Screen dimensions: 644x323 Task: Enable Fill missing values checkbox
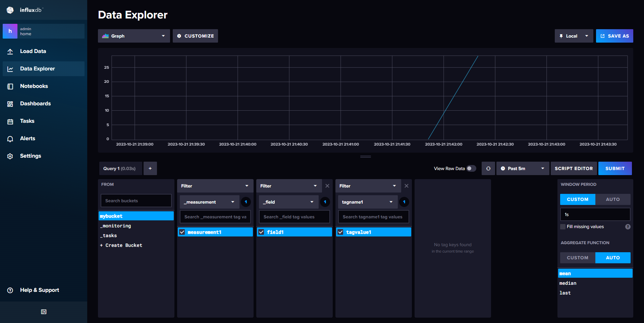point(563,227)
